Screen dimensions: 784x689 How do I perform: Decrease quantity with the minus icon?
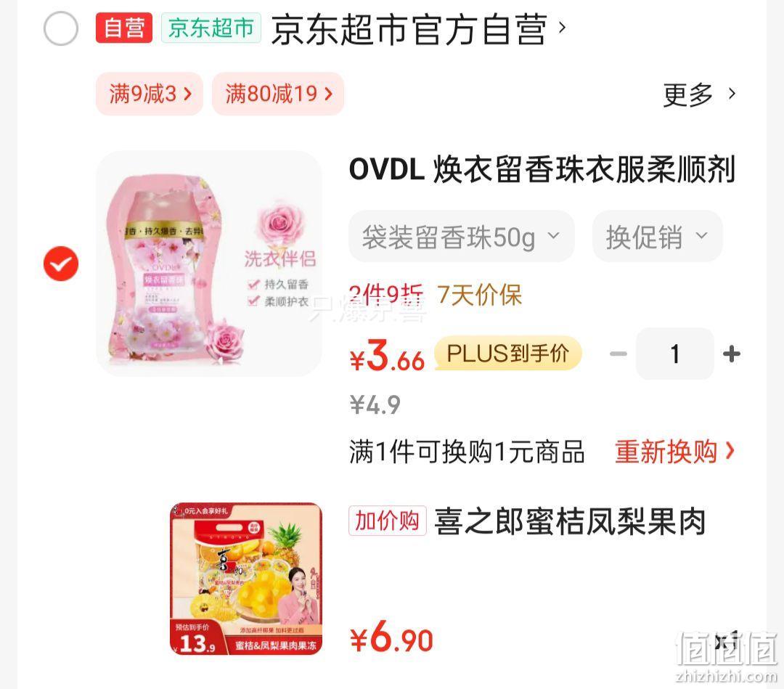point(618,354)
